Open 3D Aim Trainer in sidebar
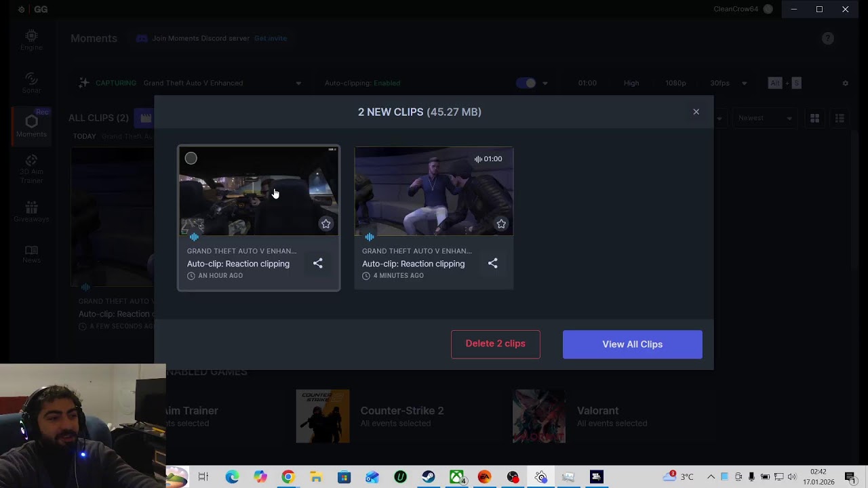 coord(31,169)
